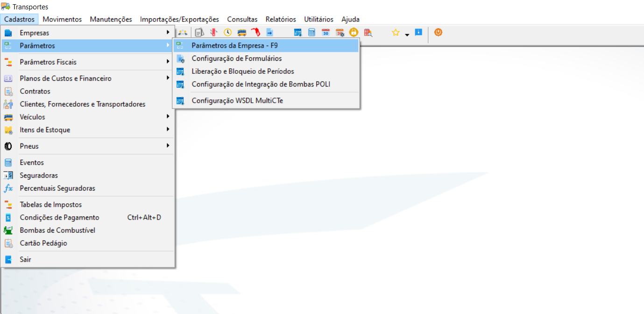644x314 pixels.
Task: Select Parâmetros da Empresa - F9
Action: tap(266, 46)
